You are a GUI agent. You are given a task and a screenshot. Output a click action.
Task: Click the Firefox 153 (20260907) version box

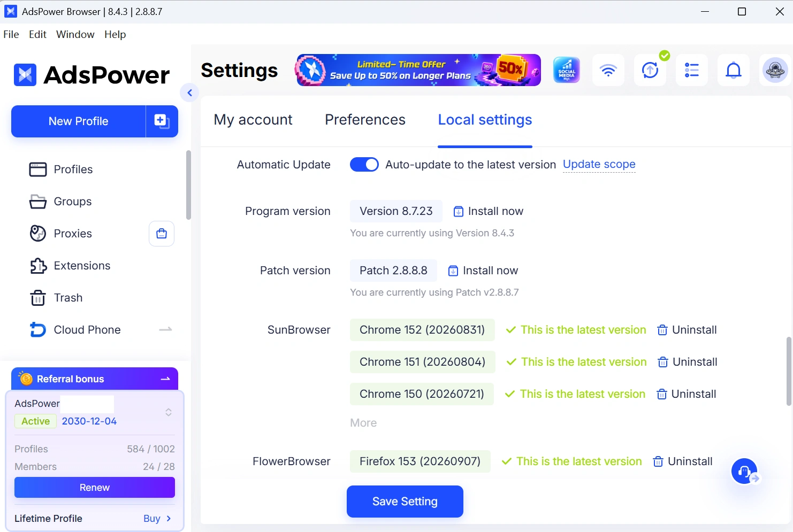tap(420, 461)
